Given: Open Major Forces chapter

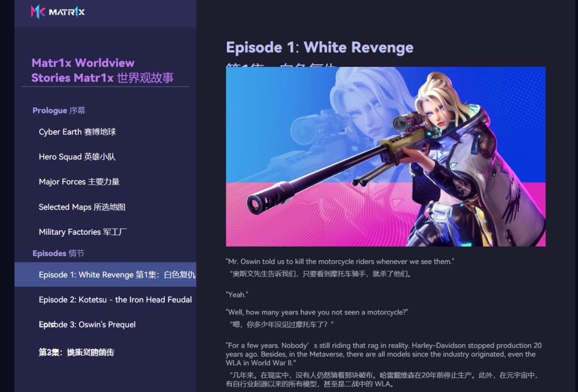Looking at the screenshot, I should pyautogui.click(x=79, y=182).
